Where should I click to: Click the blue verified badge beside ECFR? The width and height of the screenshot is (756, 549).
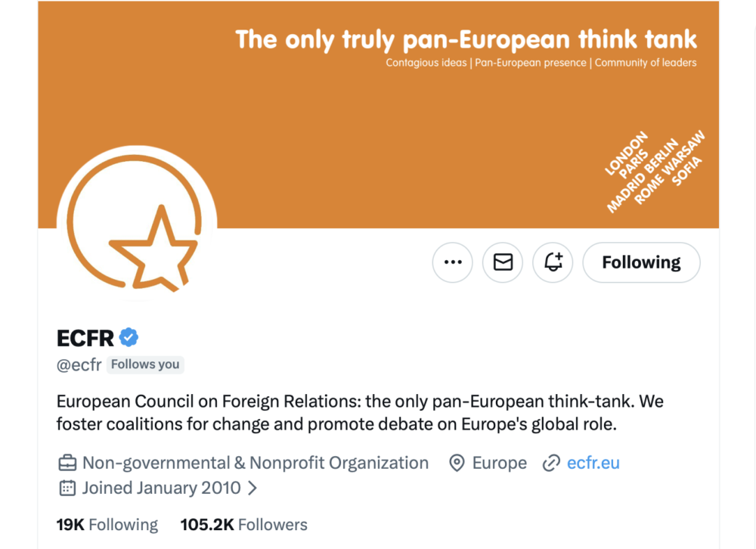[129, 337]
